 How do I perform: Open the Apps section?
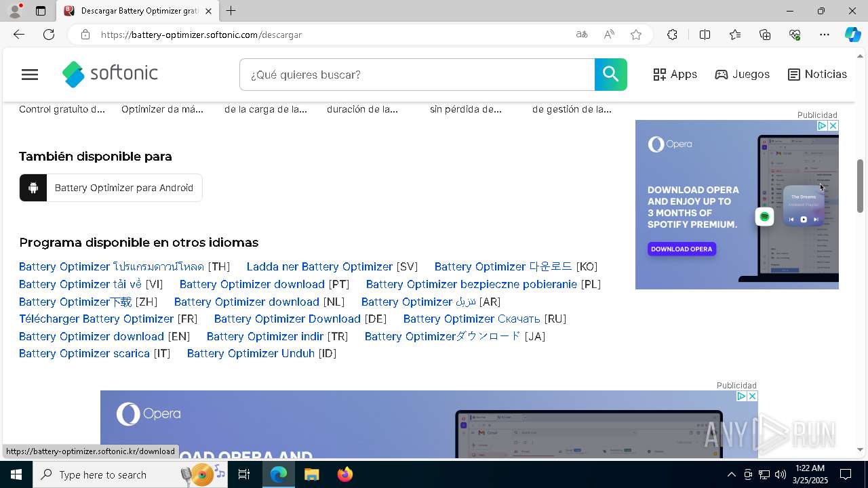pyautogui.click(x=675, y=75)
